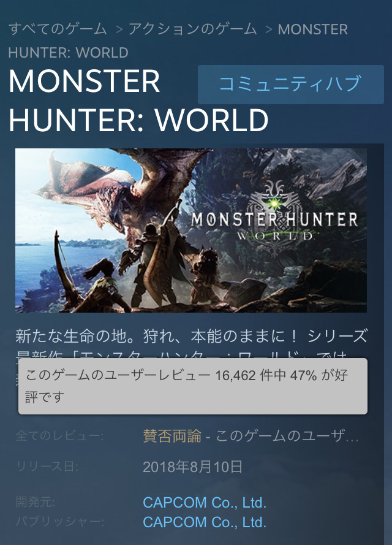392x545 pixels.
Task: Click the 新たな生命の地 game description text
Action: coord(191,344)
